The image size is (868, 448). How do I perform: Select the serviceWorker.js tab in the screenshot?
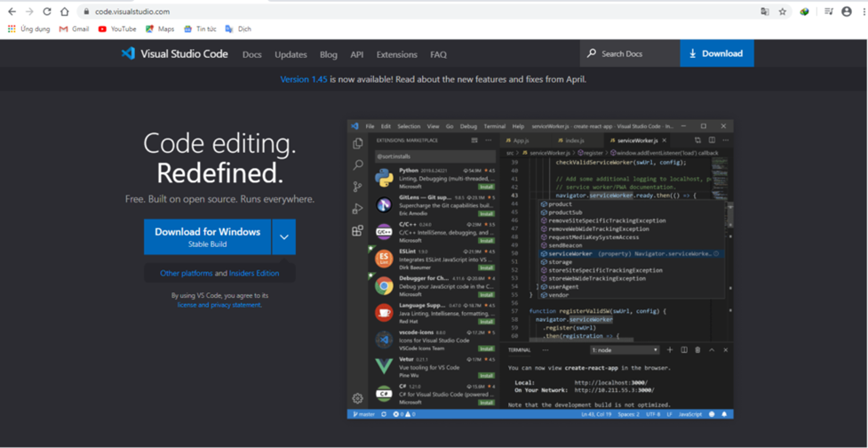click(x=637, y=140)
